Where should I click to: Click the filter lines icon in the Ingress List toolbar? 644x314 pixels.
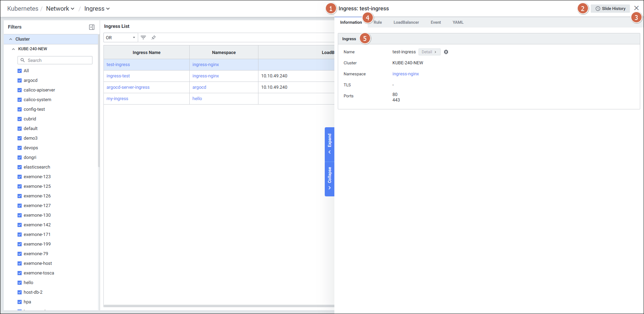(143, 37)
